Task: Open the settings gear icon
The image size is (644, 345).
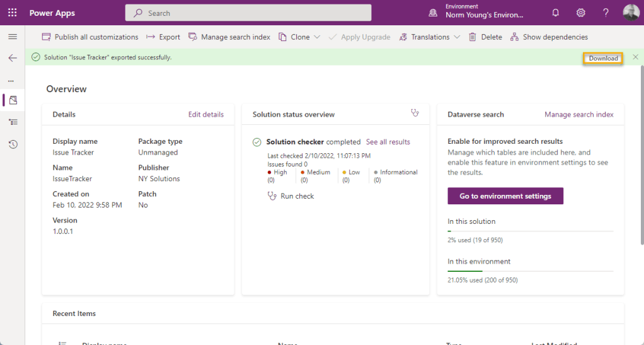Action: pos(580,13)
